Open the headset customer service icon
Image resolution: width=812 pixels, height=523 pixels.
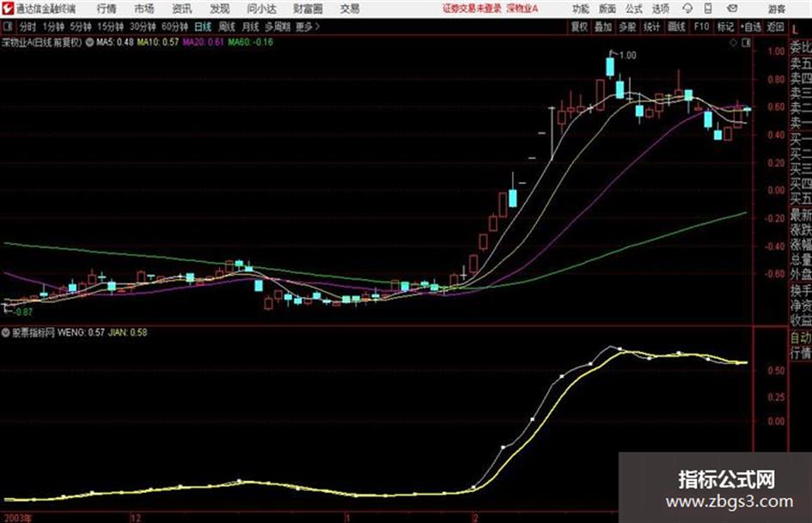click(x=687, y=9)
